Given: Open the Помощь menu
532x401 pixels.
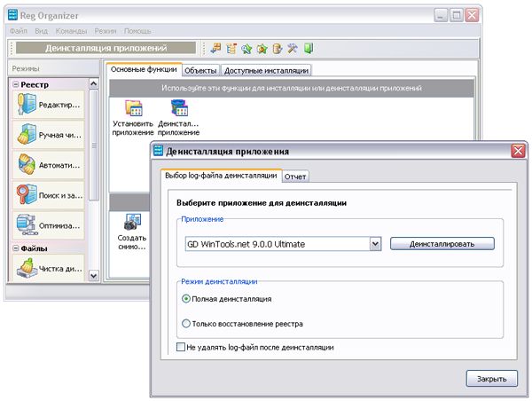Looking at the screenshot, I should [137, 31].
